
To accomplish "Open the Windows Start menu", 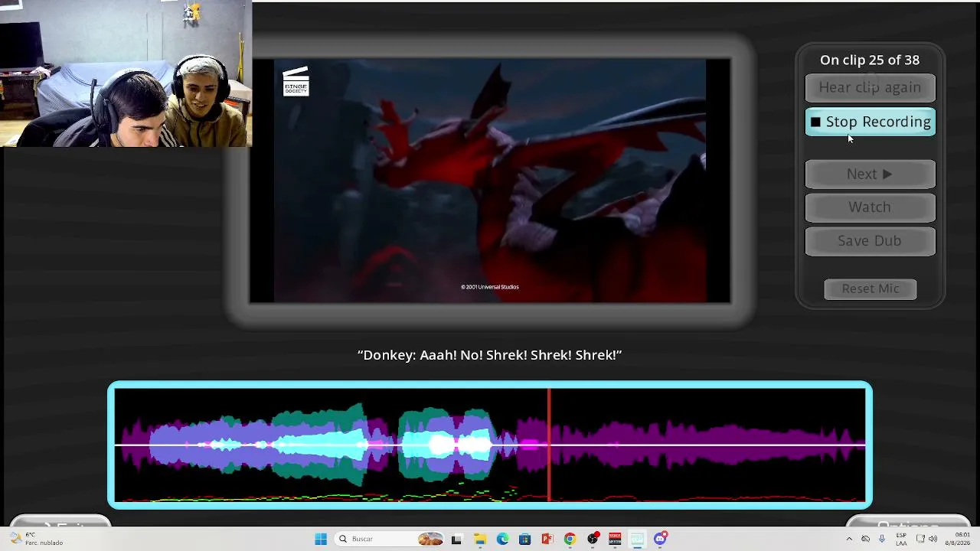I will click(321, 539).
